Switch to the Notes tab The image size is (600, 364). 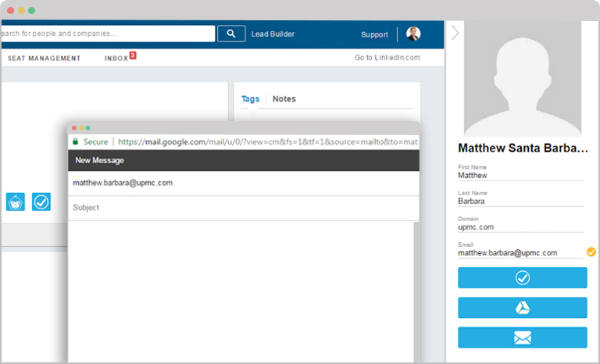(x=284, y=98)
